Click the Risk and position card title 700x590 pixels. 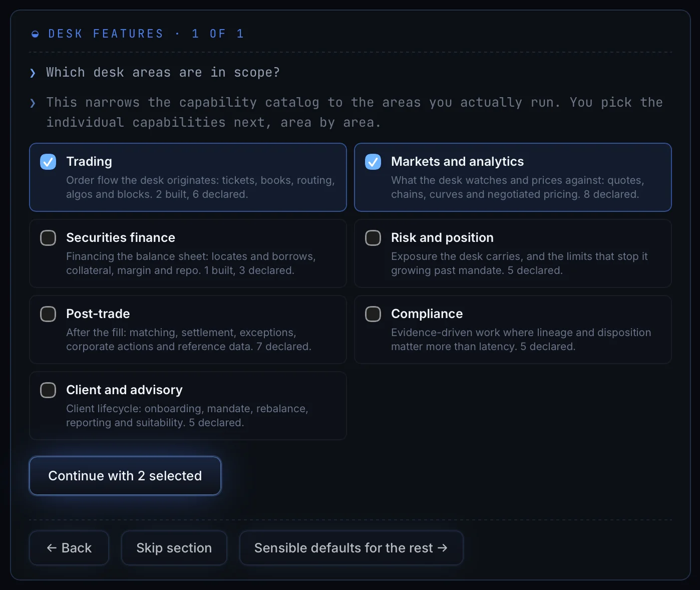442,238
